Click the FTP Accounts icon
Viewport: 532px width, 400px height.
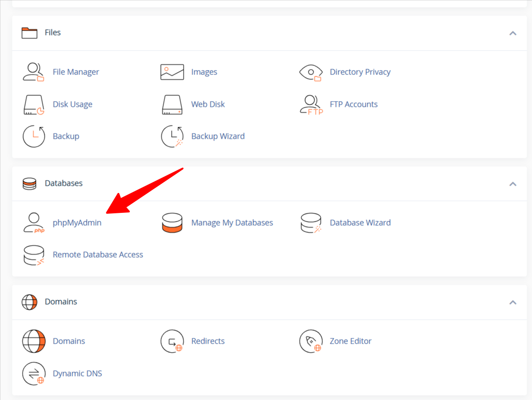pyautogui.click(x=311, y=105)
